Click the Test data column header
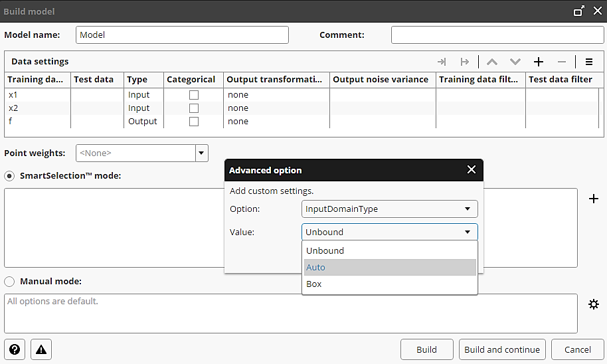 (97, 80)
